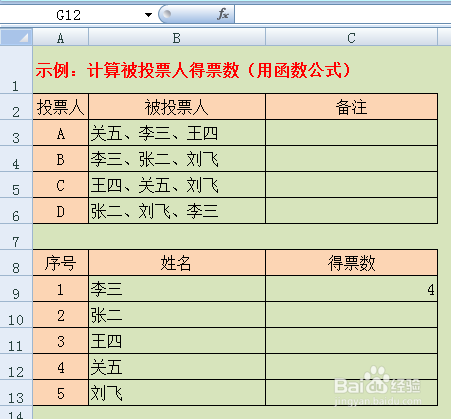Select row 7 header
The image size is (451, 419).
pos(16,237)
